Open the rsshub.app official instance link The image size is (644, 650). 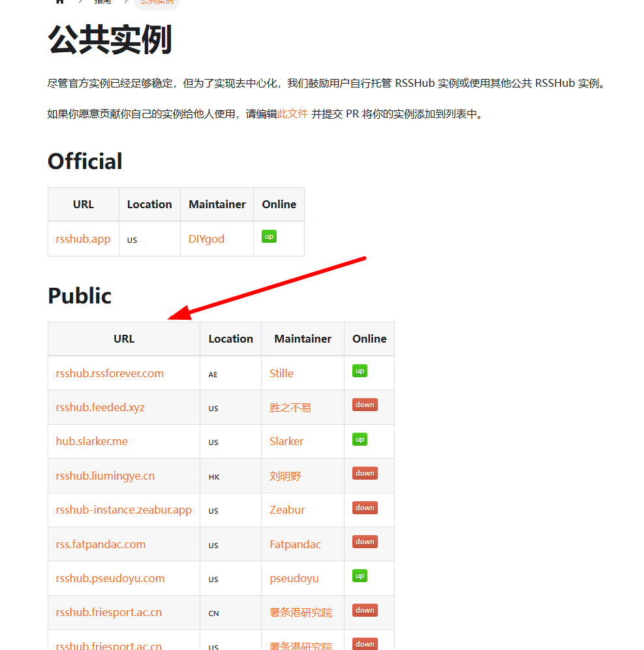(x=84, y=240)
